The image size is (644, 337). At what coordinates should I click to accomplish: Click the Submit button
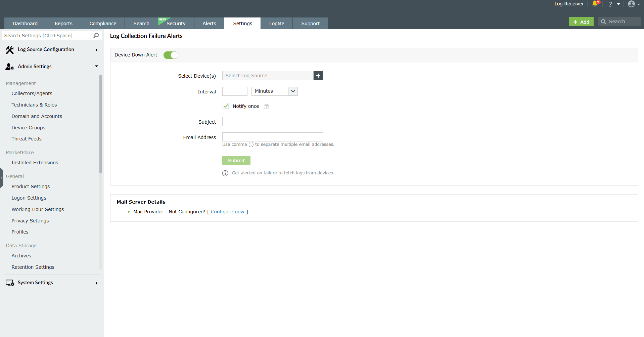[x=236, y=161]
